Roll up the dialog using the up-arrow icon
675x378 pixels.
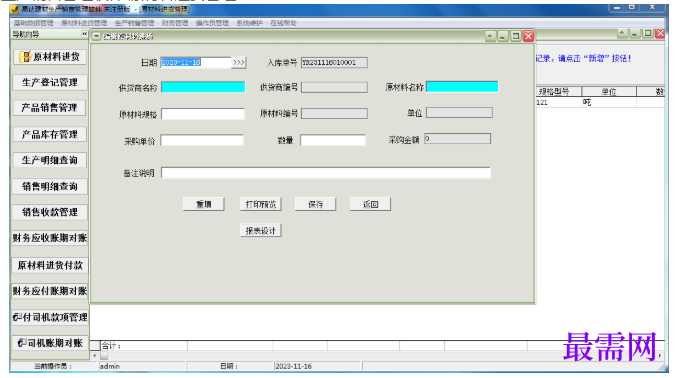pos(490,36)
